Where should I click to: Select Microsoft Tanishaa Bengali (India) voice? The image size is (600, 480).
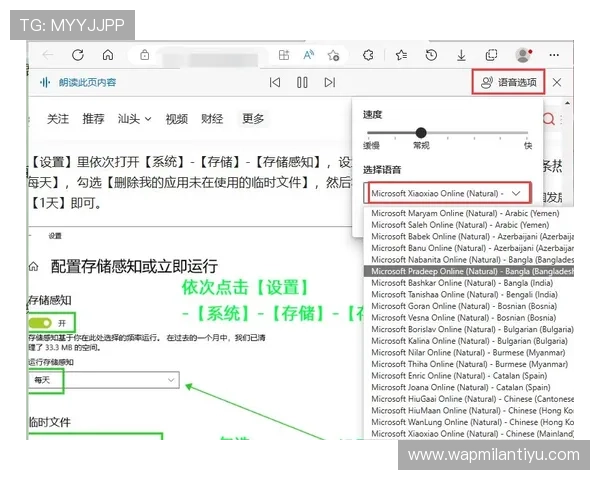tap(469, 295)
